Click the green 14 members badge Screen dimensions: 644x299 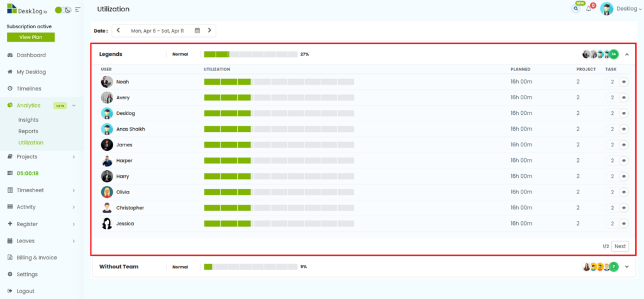click(614, 54)
